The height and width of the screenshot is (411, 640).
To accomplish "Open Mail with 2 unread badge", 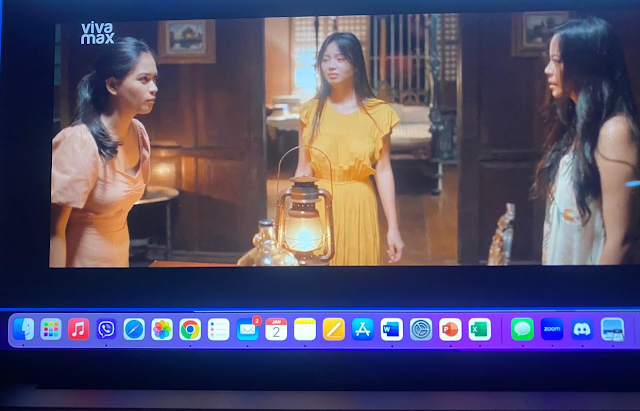I will [248, 329].
